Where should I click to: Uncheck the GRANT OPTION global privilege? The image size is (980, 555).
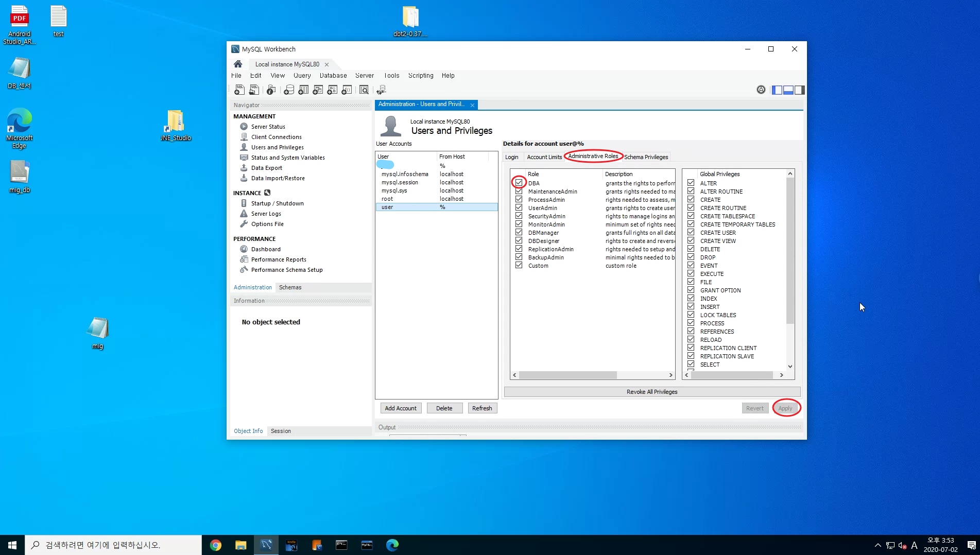(x=691, y=290)
